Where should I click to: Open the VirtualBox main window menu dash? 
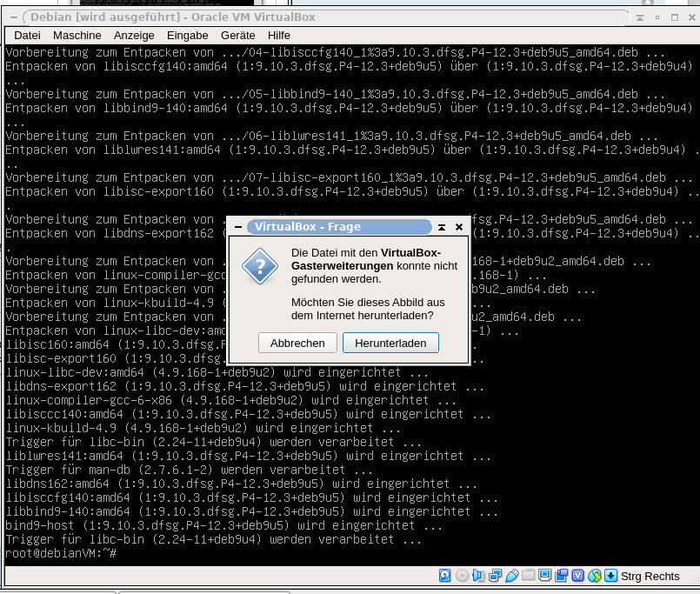[x=14, y=17]
